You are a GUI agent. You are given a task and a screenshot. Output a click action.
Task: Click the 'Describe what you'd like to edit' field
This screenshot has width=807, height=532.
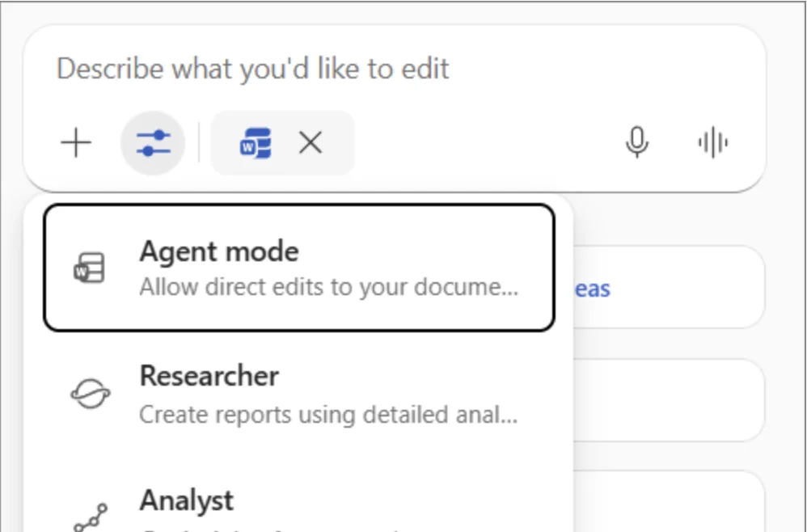tap(252, 69)
